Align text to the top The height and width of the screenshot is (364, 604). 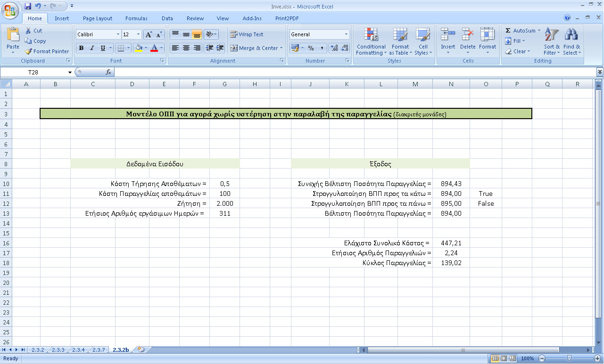pos(175,34)
